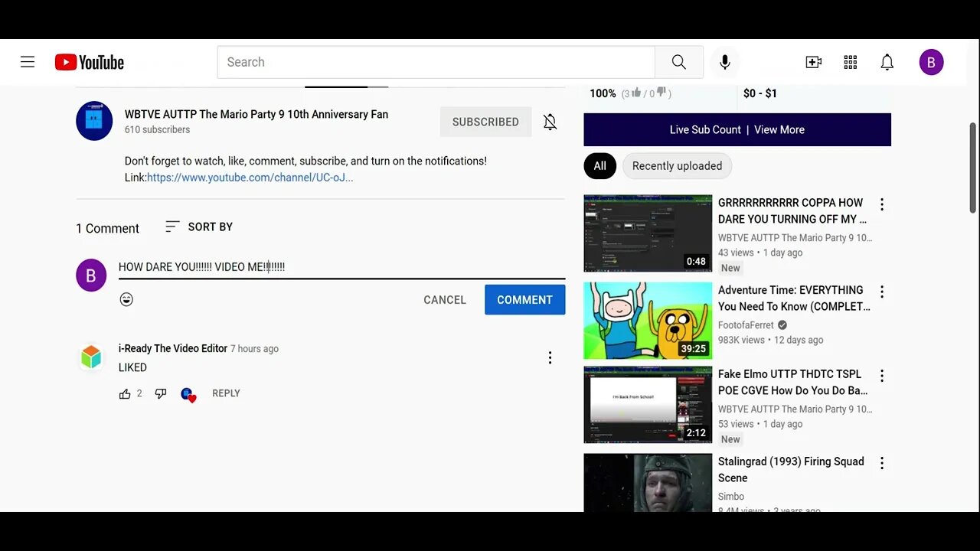Image resolution: width=980 pixels, height=551 pixels.
Task: Open options menu for i-Ready comment
Action: 550,357
